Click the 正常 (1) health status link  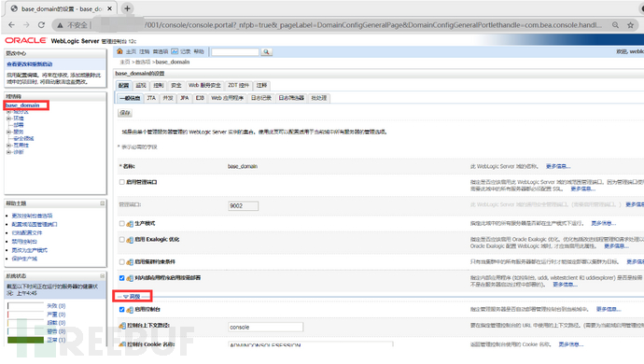[x=56, y=340]
